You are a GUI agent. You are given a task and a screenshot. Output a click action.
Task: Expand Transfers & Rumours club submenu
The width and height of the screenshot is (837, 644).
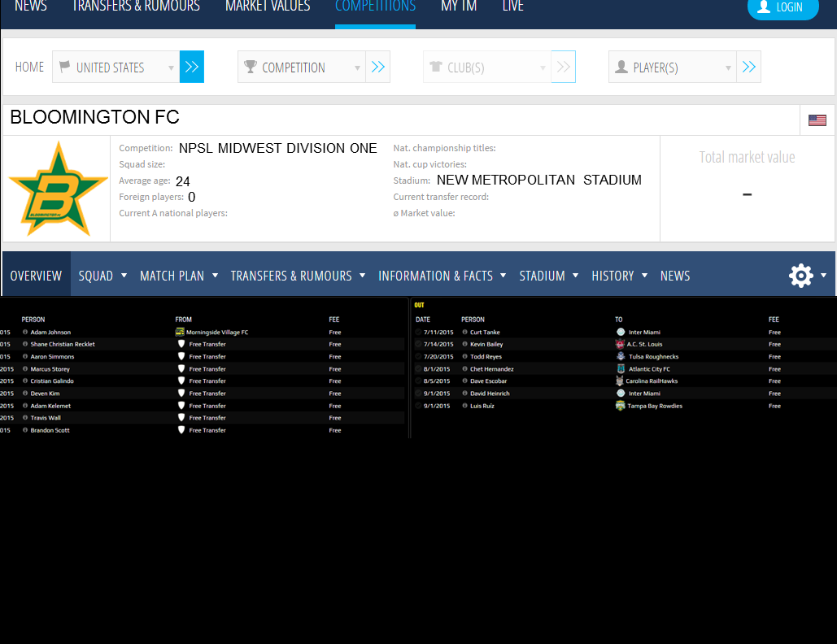(x=298, y=276)
